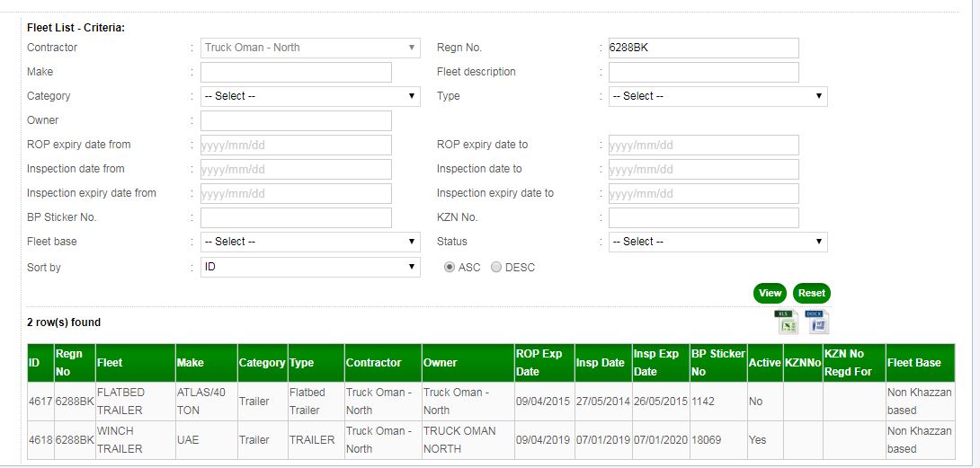Expand the Status dropdown
The width and height of the screenshot is (980, 468).
click(717, 242)
